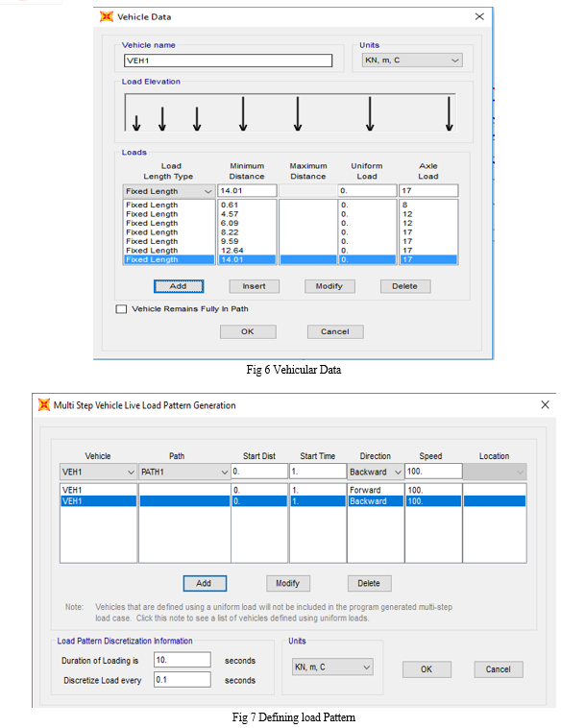Click the icon in Multi Step Vehicle Live Load title bar
This screenshot has width=585, height=728.
click(x=44, y=405)
